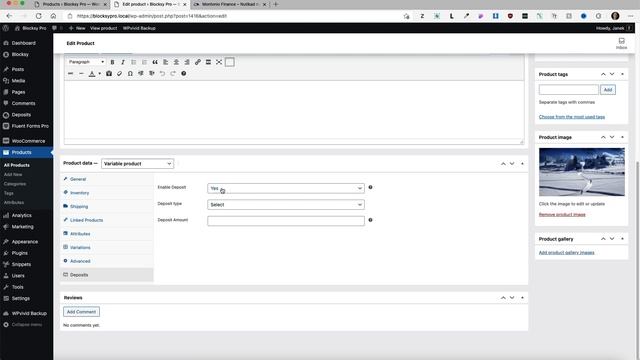640x360 pixels.
Task: Open the Attributes product data tab
Action: click(x=107, y=234)
